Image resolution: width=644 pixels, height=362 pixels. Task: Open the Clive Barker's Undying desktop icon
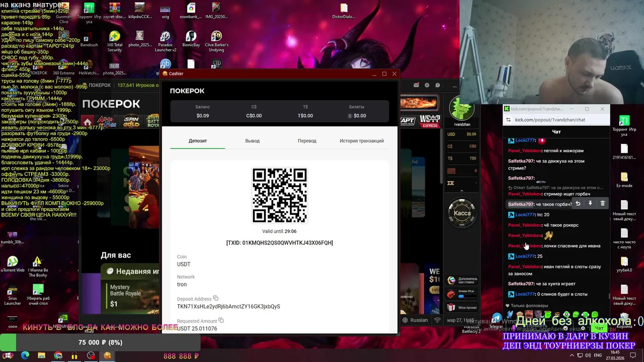click(216, 41)
